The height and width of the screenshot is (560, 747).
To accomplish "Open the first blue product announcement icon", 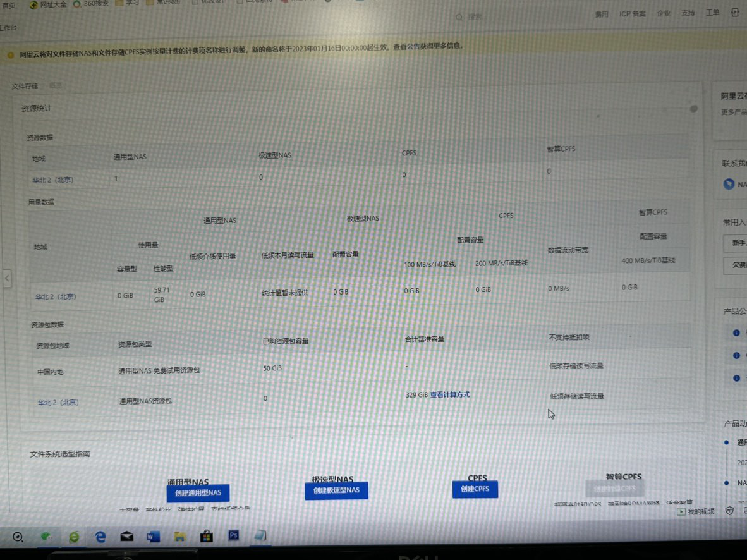I will point(736,332).
